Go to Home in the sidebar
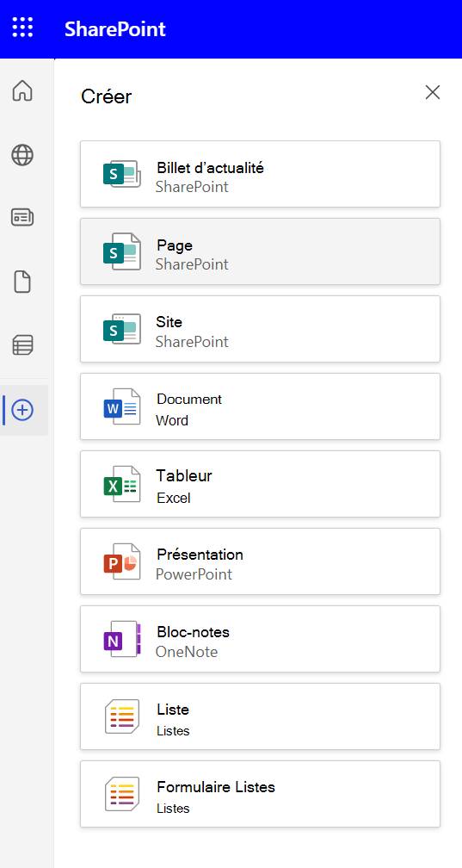462x868 pixels. click(x=22, y=90)
